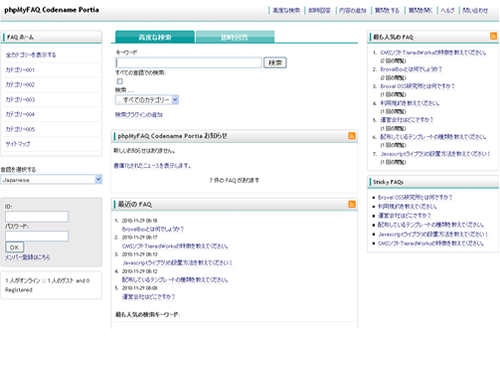Open カテゴリー005 in the sidebar
This screenshot has width=500, height=375.
point(20,129)
